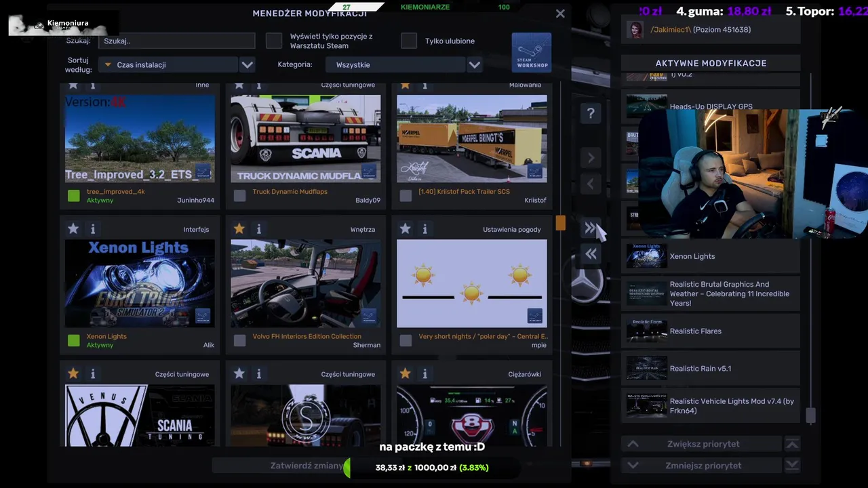The height and width of the screenshot is (488, 868).
Task: Deactivate all mods with double left arrows
Action: 591,254
